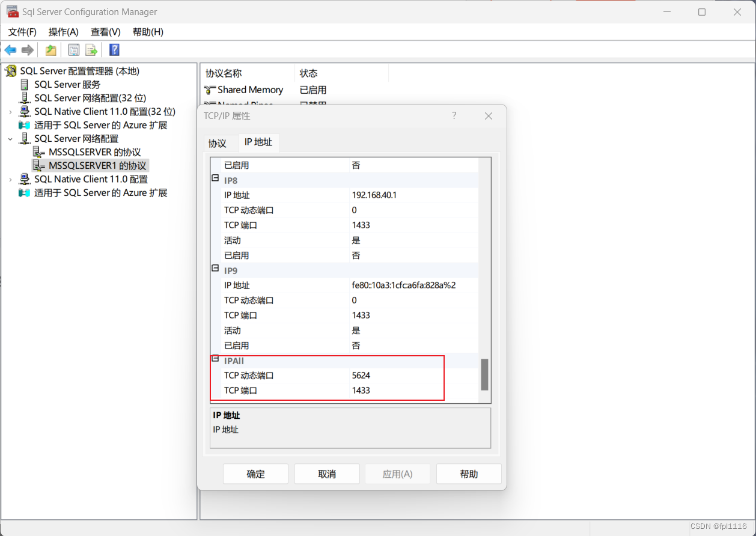Click the 帮助 button in the dialog
756x536 pixels.
click(469, 474)
